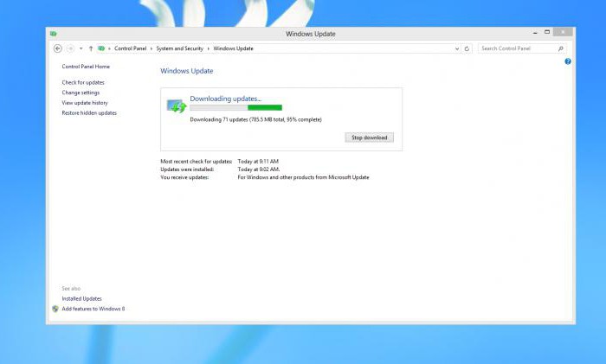Select Windows Update breadcrumb in address bar
The image size is (606, 364).
coord(233,48)
